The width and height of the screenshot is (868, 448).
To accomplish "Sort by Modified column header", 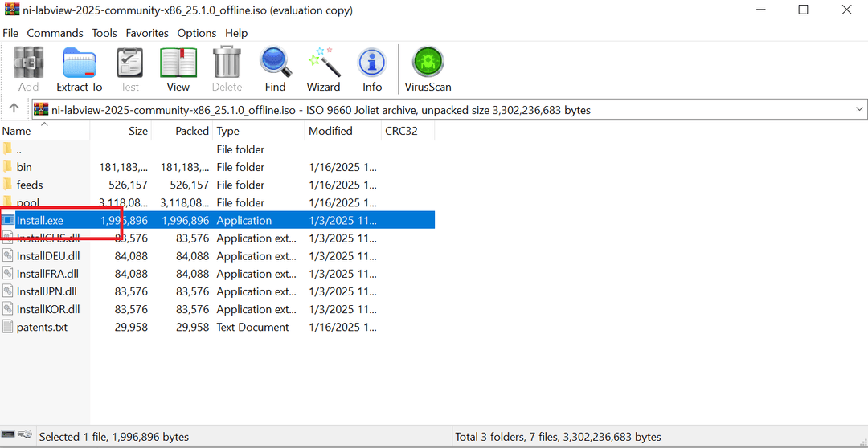I will (x=330, y=131).
